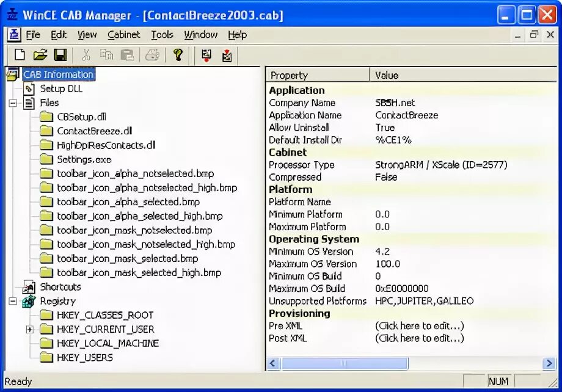Click the CAB Information root icon

point(13,74)
